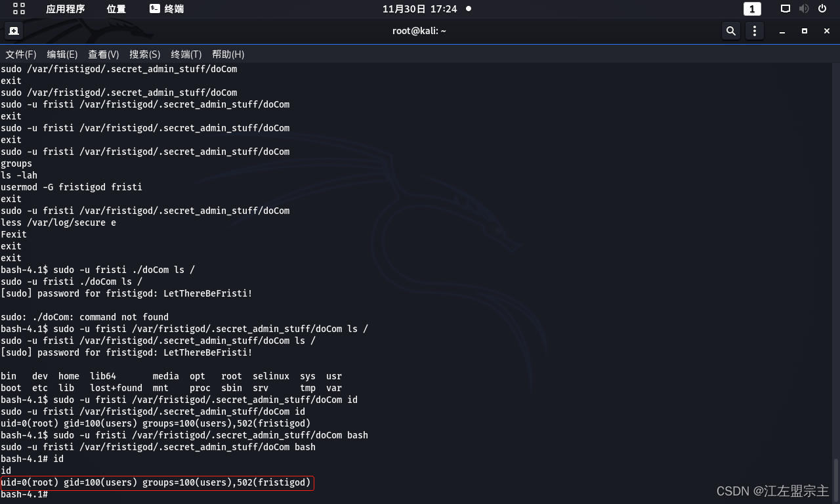Viewport: 840px width, 504px height.
Task: Open the 应用程序 applications menu
Action: (x=66, y=9)
